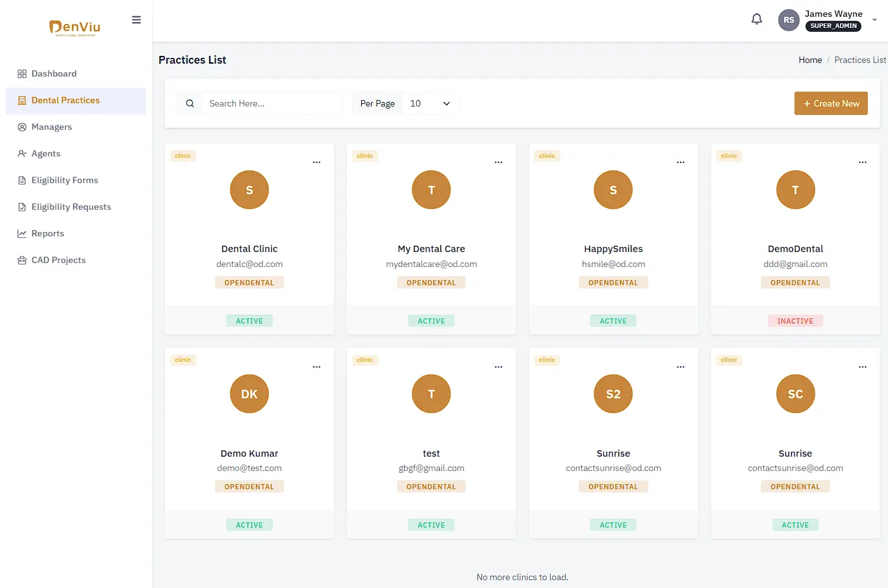The height and width of the screenshot is (588, 888).
Task: Click the INACTIVE status badge on DemoDental
Action: (795, 321)
